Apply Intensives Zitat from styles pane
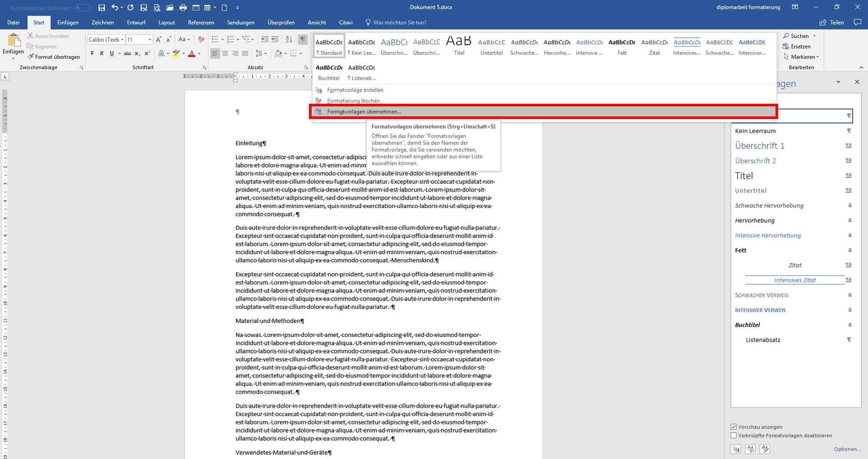Screen dimensions: 868x459 (792, 280)
